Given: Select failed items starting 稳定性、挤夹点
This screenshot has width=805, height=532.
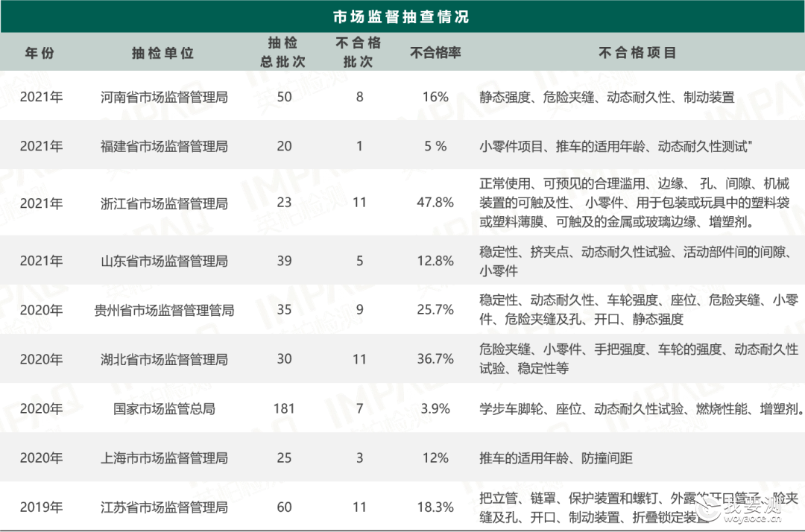Looking at the screenshot, I should (636, 261).
